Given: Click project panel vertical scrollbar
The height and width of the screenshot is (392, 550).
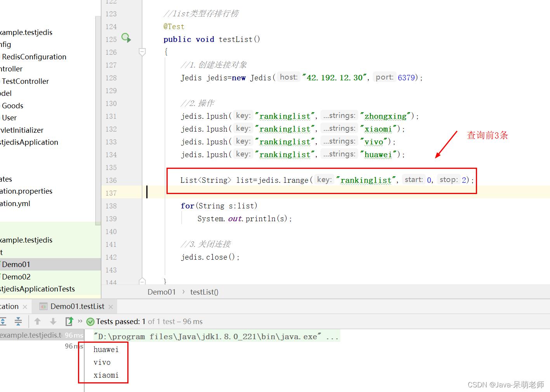Looking at the screenshot, I should tap(98, 116).
